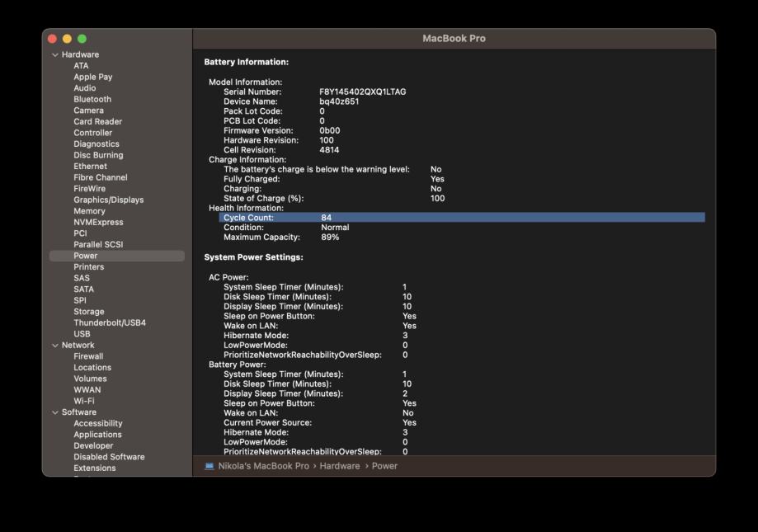The width and height of the screenshot is (758, 532).
Task: Select Disc Burning entry
Action: pyautogui.click(x=98, y=155)
